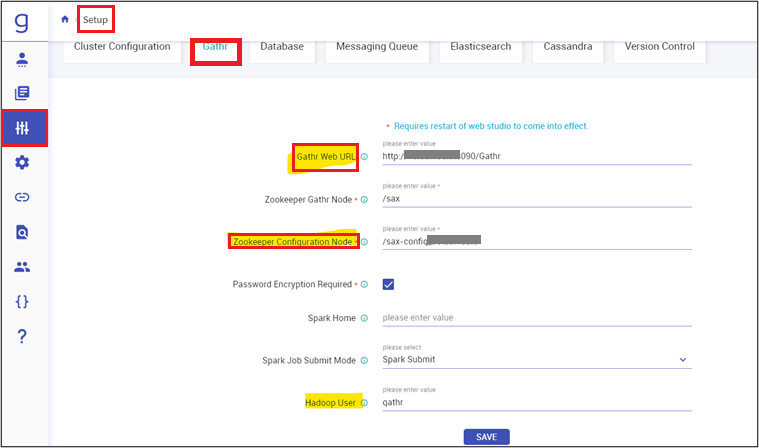Click the link chain sidebar icon
The height and width of the screenshot is (448, 759).
22,198
